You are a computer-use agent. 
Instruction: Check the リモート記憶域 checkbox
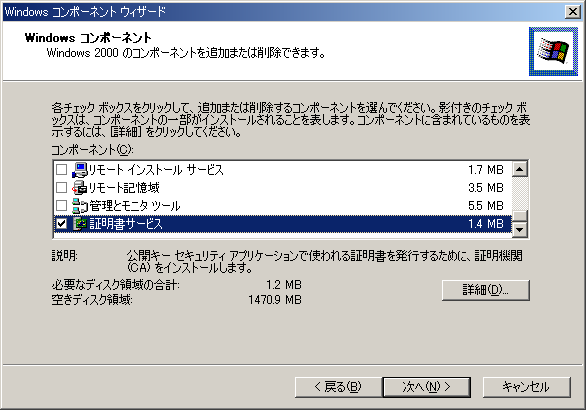(x=61, y=188)
